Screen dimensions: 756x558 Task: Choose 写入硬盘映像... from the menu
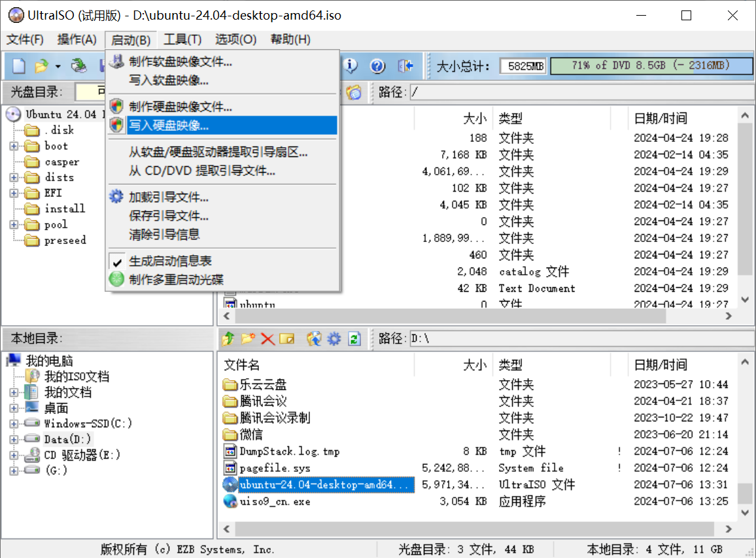[223, 126]
